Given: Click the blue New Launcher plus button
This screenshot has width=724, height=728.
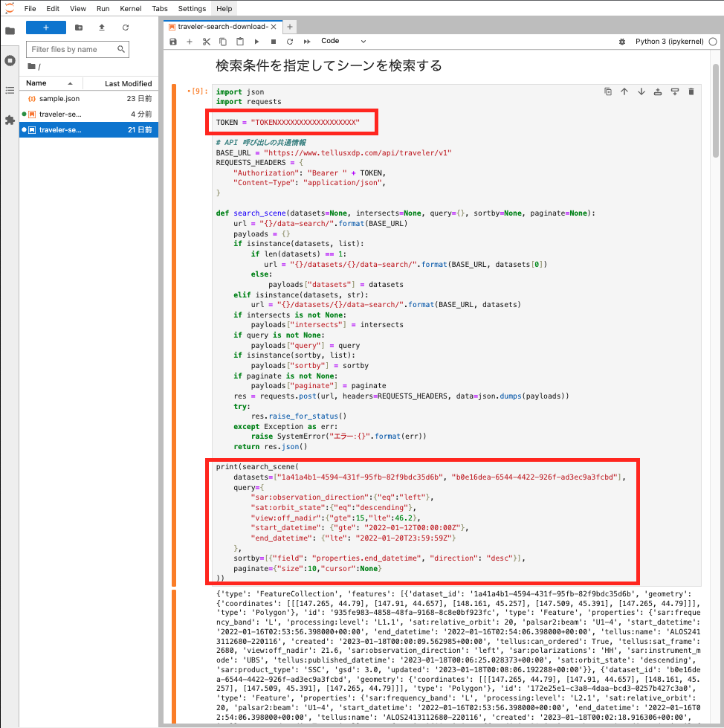Looking at the screenshot, I should (x=46, y=28).
